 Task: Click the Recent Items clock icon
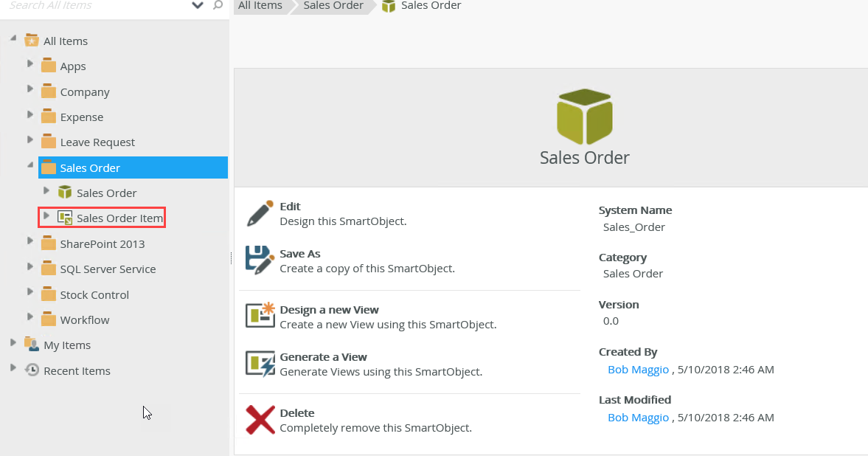pyautogui.click(x=32, y=370)
